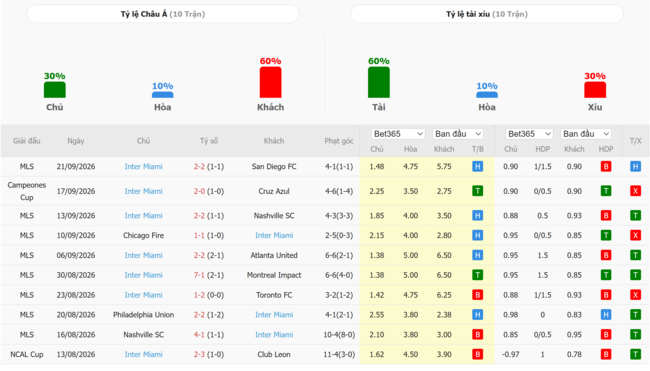Click blue H T/B badge in Atlanta United row
The image size is (650, 371).
(x=478, y=255)
